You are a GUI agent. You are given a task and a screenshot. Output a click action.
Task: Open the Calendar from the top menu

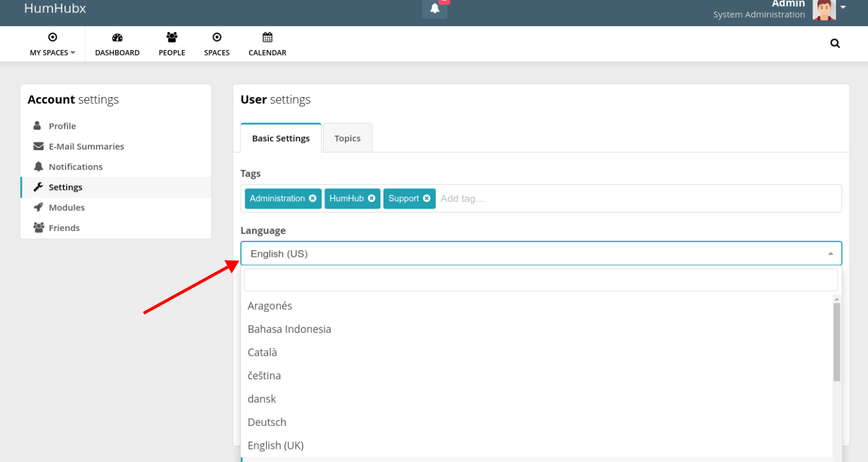pyautogui.click(x=267, y=43)
